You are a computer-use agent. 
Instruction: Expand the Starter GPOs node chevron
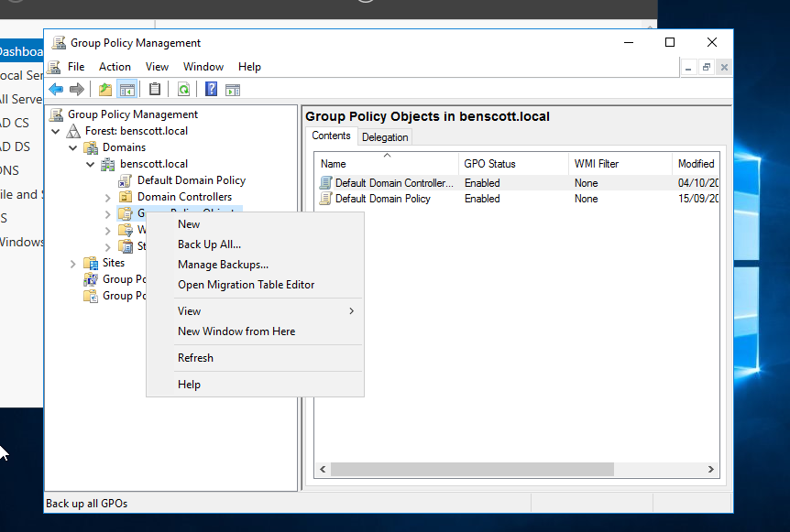tap(108, 247)
